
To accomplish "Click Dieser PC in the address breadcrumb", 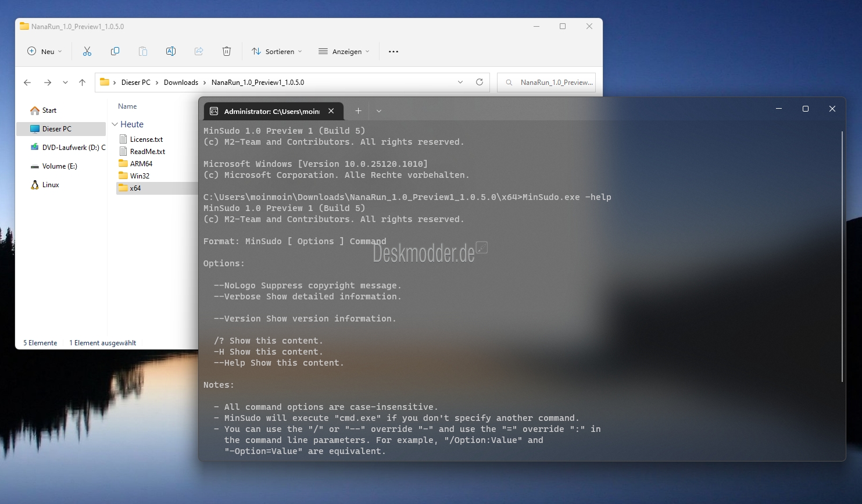I will tap(136, 83).
